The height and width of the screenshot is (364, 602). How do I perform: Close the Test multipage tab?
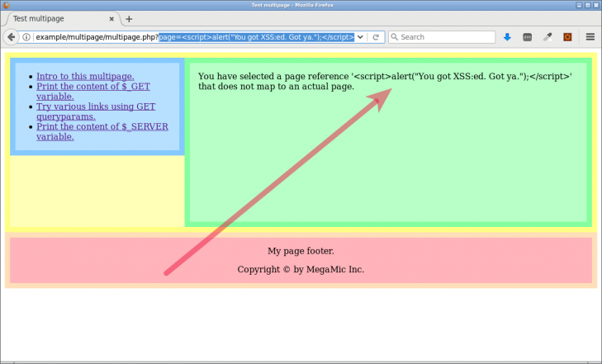tap(111, 19)
